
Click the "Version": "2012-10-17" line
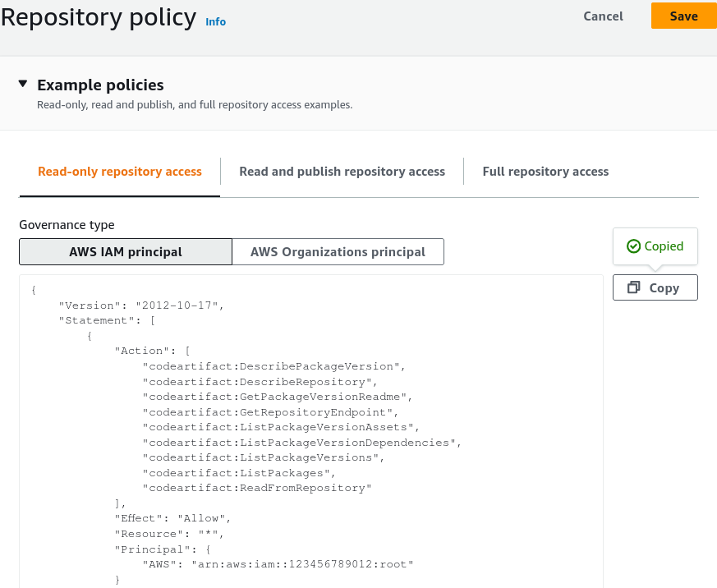[x=141, y=305]
